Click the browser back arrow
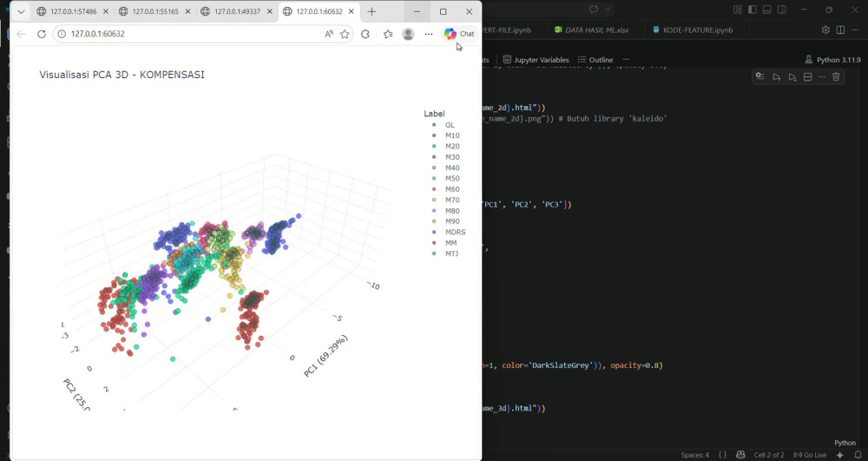Viewport: 868px width, 461px height. pyautogui.click(x=21, y=34)
